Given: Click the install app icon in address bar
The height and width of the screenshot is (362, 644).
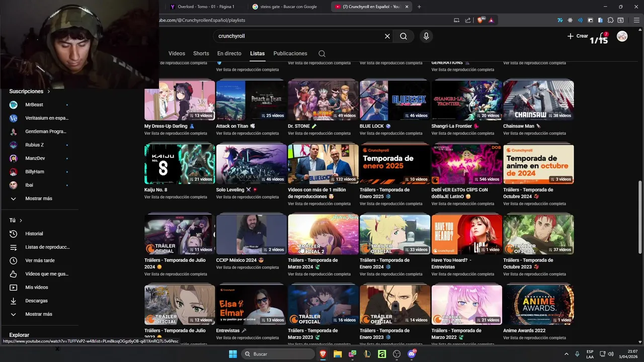Looking at the screenshot, I should [456, 20].
